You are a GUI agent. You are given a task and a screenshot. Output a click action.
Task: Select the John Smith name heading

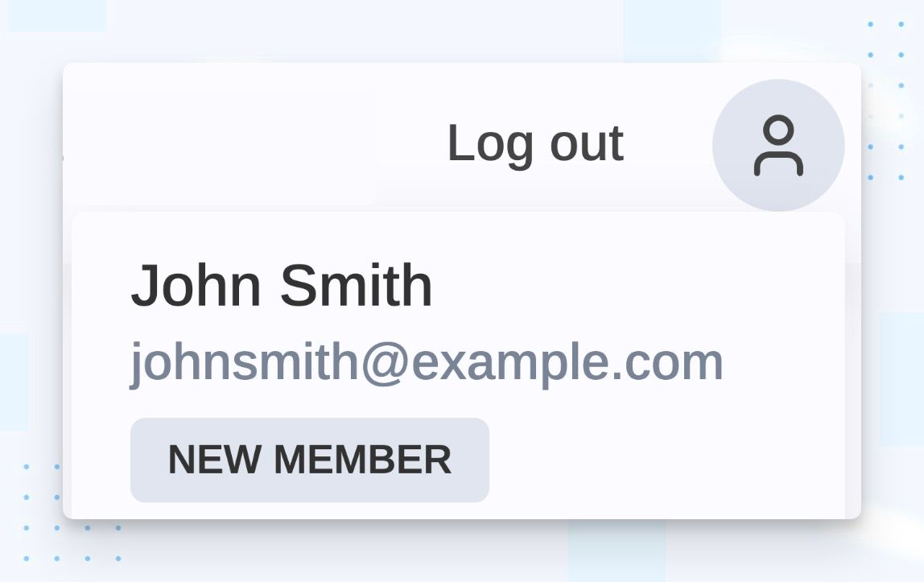pos(282,286)
